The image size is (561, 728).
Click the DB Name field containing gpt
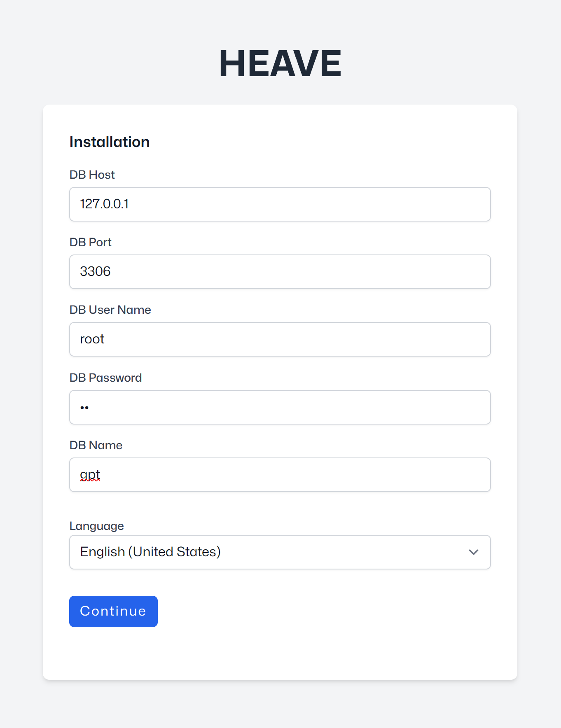[280, 475]
